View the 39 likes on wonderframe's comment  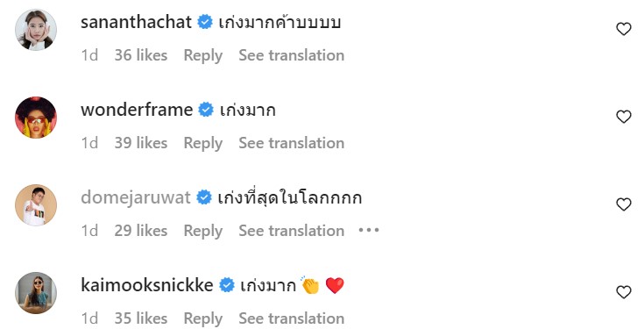141,143
